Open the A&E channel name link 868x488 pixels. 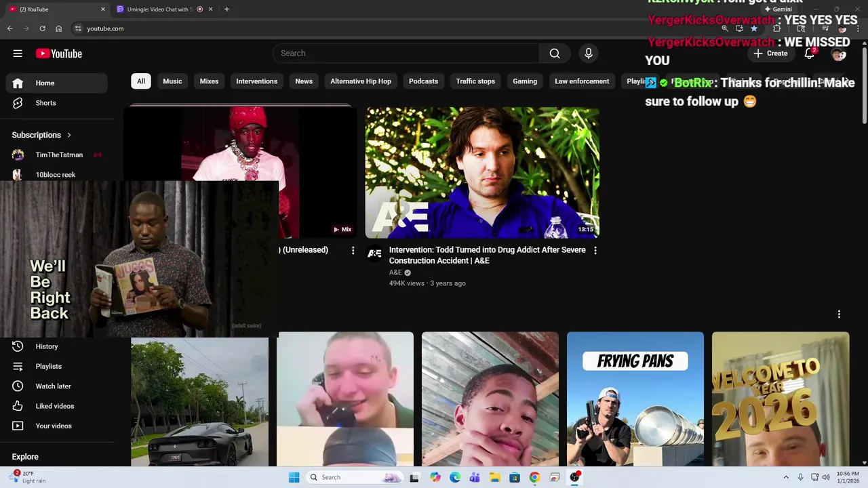(x=395, y=272)
